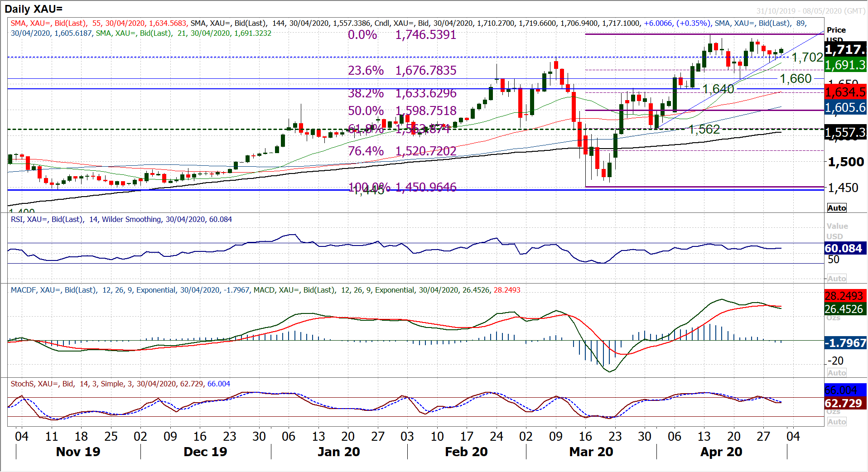
Task: Click the blue 89 SMA value tag 1,605.6
Action: click(x=845, y=108)
